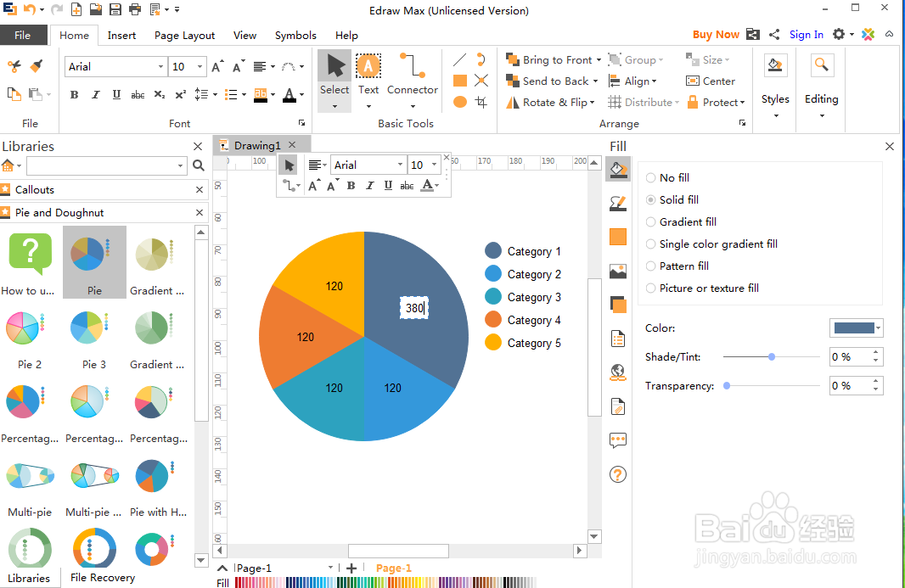The height and width of the screenshot is (588, 905).
Task: Open the floating toolbar font dropdown
Action: point(399,165)
